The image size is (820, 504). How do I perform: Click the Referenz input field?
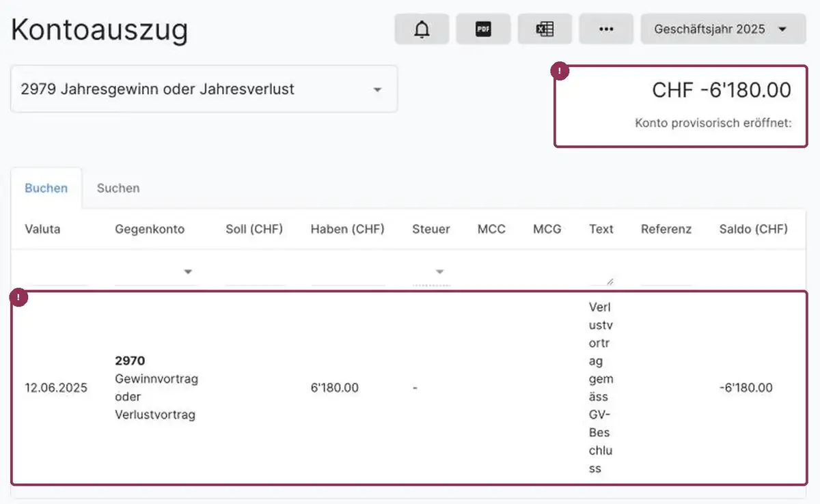666,273
